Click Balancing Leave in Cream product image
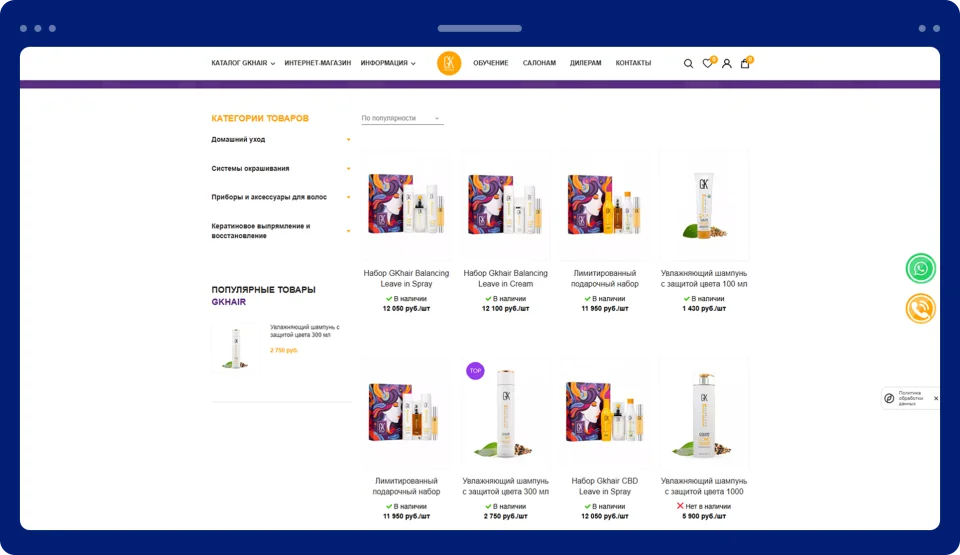 505,205
